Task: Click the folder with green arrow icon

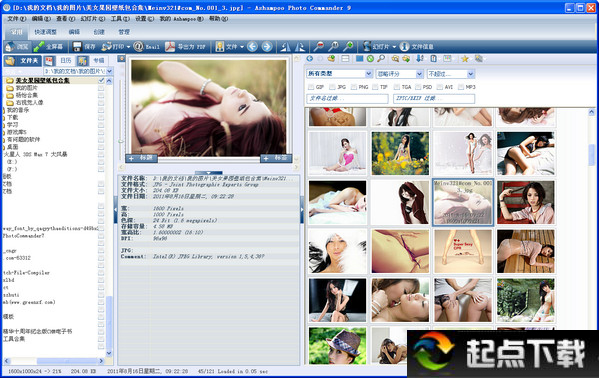Action: point(406,58)
